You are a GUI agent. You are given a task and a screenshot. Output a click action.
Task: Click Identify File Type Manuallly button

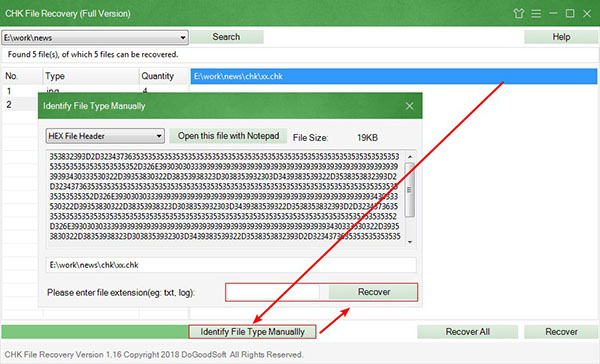point(252,331)
